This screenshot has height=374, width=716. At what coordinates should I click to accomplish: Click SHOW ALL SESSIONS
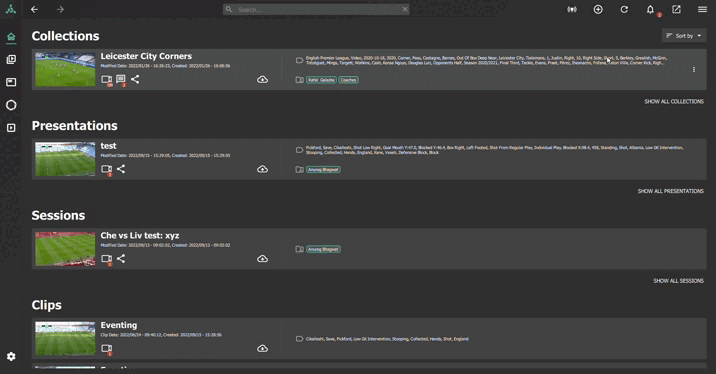pyautogui.click(x=679, y=281)
